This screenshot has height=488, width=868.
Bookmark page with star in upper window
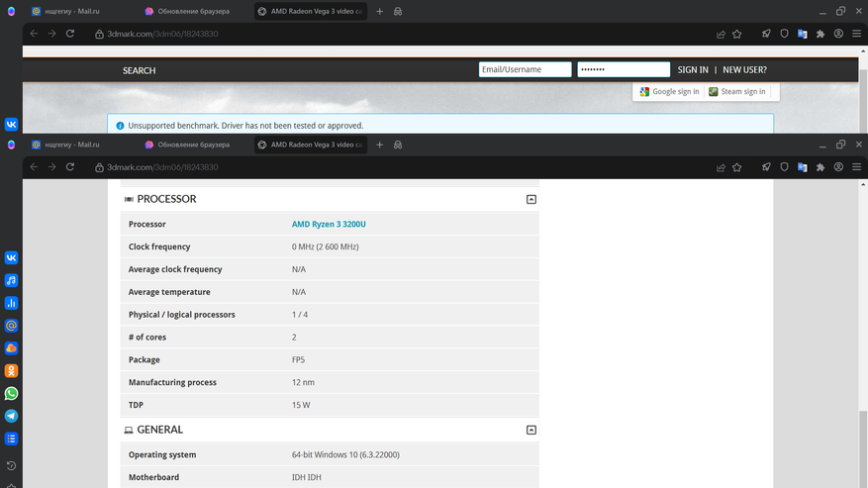[x=736, y=34]
